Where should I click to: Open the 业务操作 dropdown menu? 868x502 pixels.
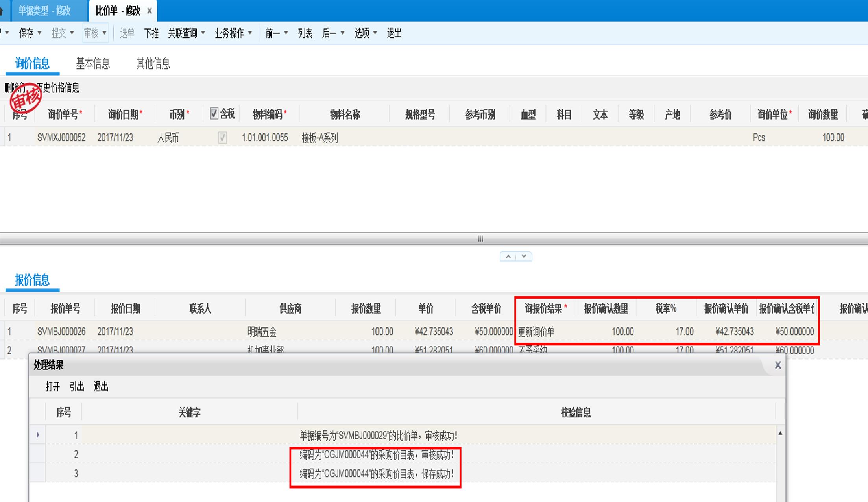233,33
